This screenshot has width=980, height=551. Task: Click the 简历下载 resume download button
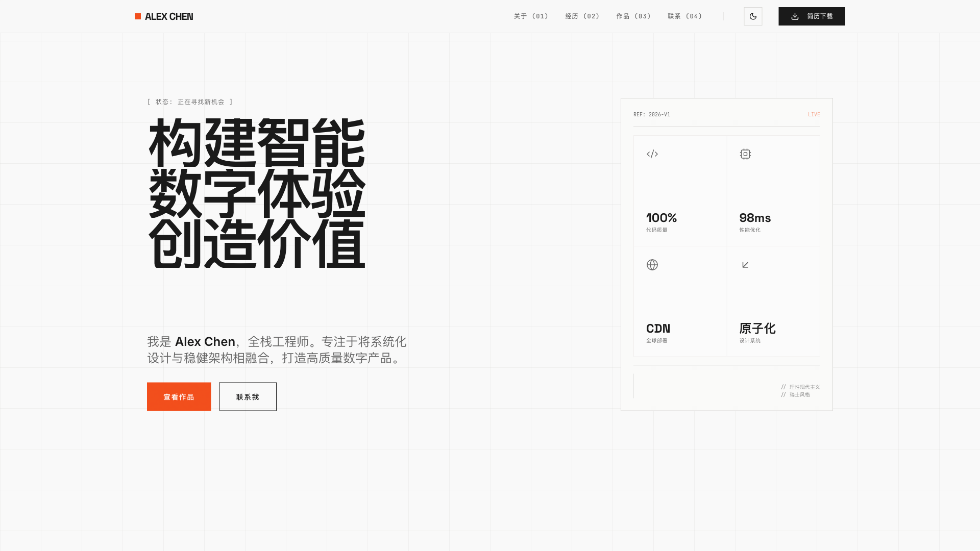pos(812,16)
